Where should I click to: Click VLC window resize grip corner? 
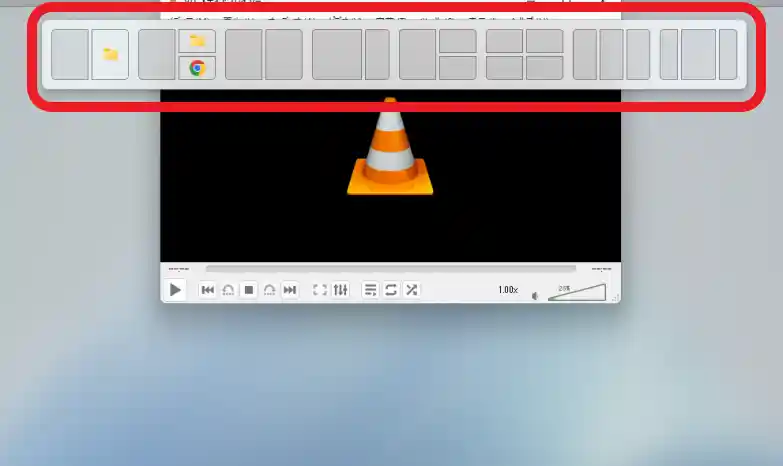coord(616,298)
